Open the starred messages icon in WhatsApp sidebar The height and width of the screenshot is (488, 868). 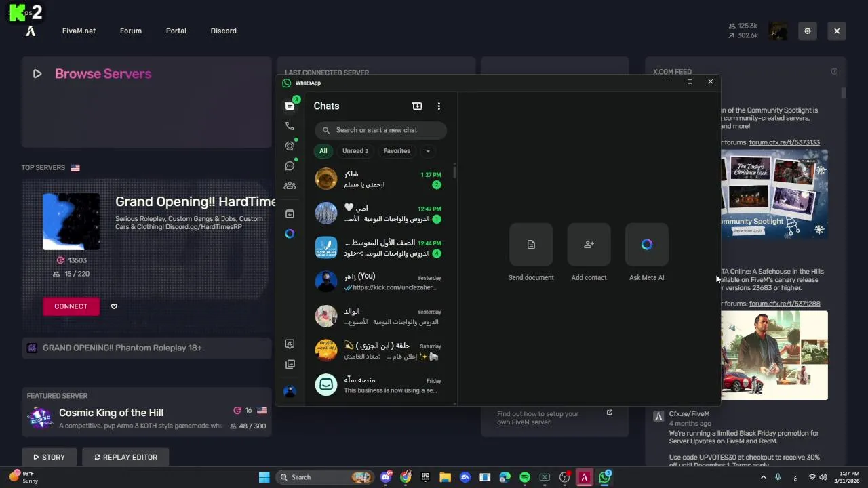[x=290, y=344]
